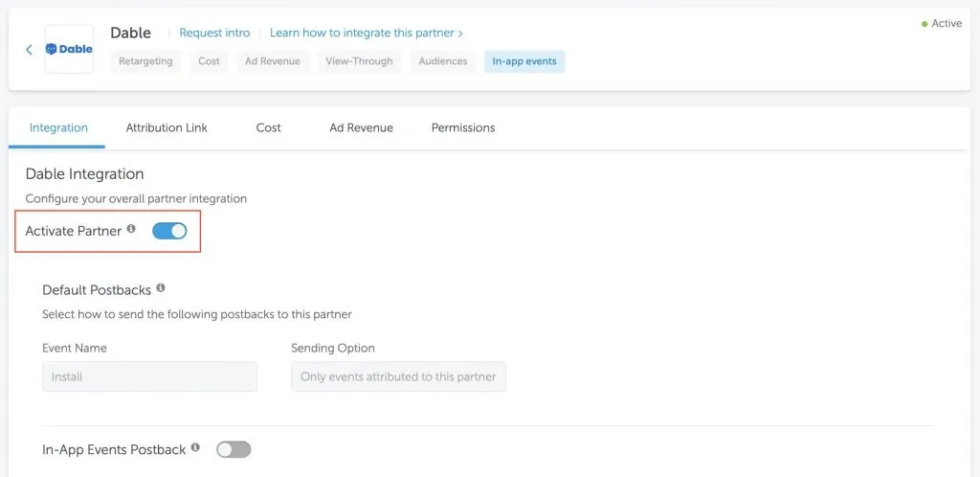Click the Dable partner logo
Screen dimensions: 980x477
point(69,49)
